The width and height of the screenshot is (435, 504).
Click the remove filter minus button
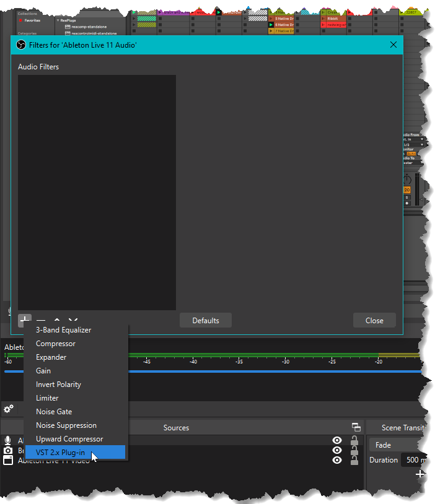pyautogui.click(x=41, y=321)
